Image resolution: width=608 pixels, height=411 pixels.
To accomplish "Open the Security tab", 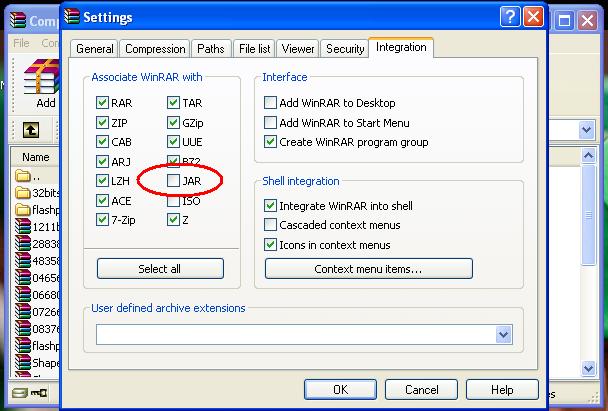I will [345, 49].
